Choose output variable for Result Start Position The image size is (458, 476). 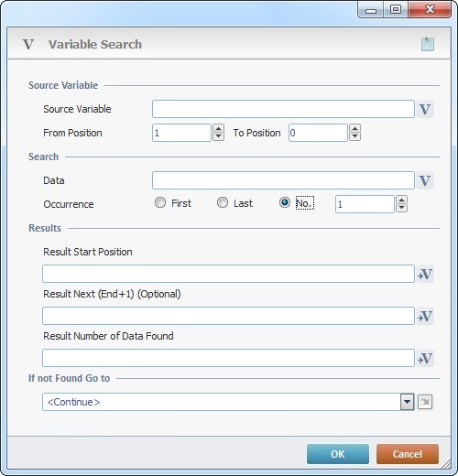pos(425,274)
